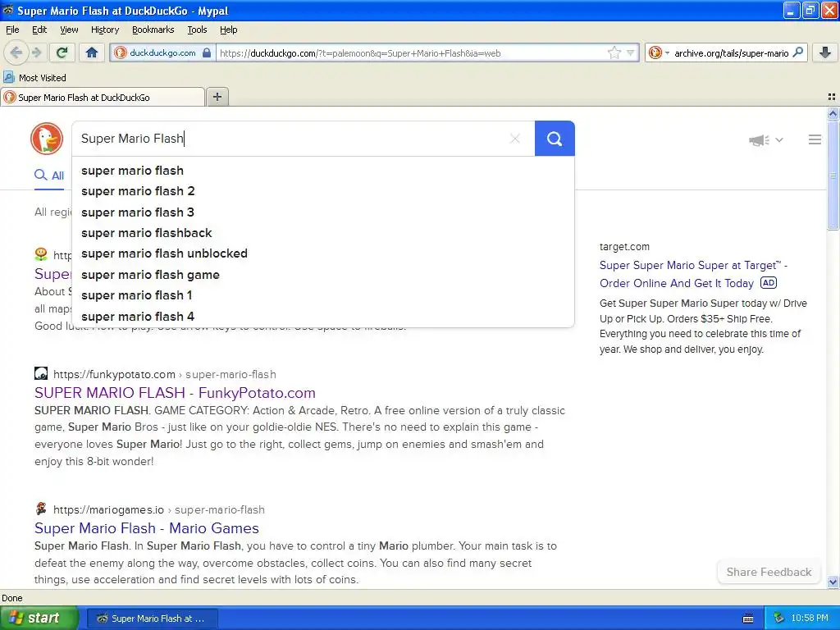Choose suggestion 'super mario flash game'

coord(323,275)
